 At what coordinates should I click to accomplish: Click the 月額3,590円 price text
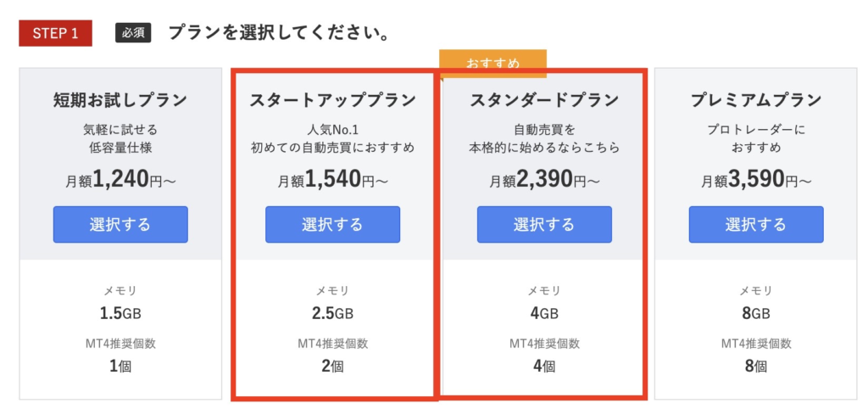(756, 179)
